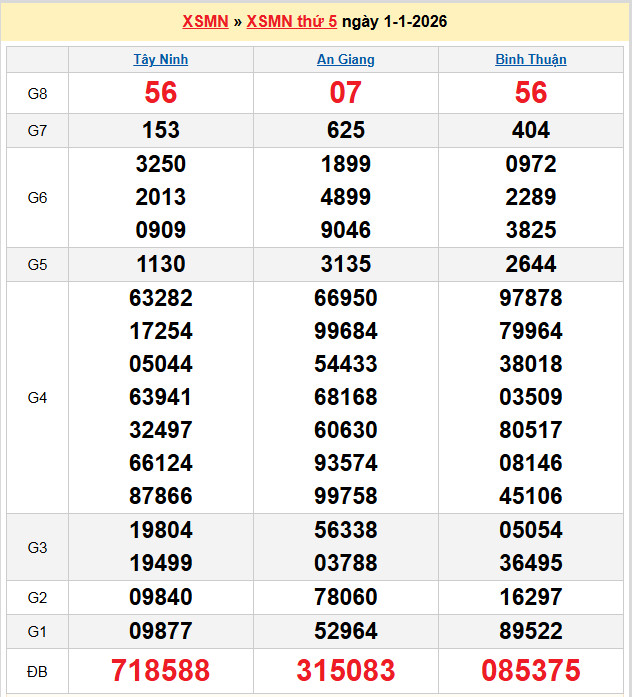632x697 pixels.
Task: Click Bình Thuận's G5 number 2644
Action: [x=531, y=264]
